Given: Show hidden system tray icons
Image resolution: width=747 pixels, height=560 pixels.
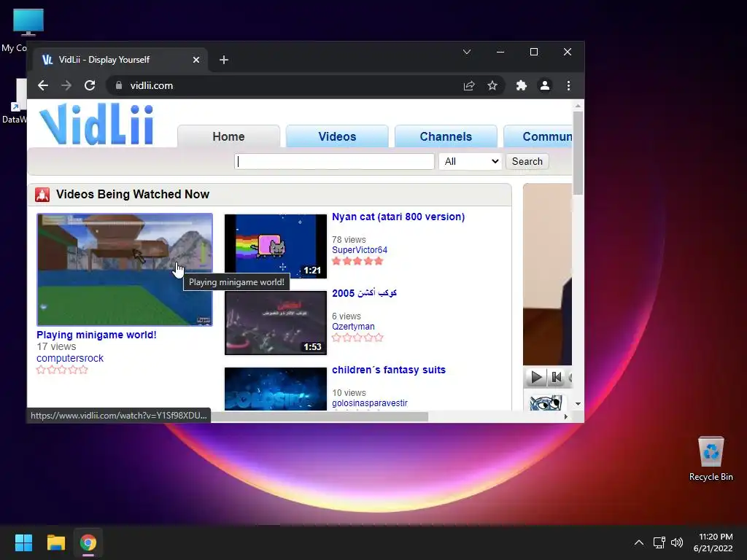Looking at the screenshot, I should (639, 542).
